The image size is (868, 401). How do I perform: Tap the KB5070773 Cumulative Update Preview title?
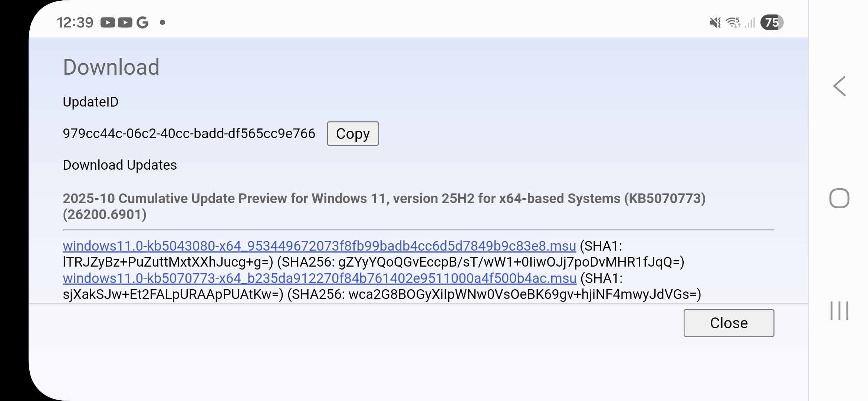point(384,206)
